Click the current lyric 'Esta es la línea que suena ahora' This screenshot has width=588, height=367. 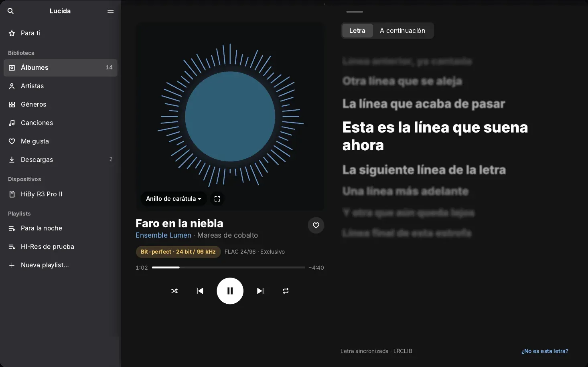click(x=435, y=136)
